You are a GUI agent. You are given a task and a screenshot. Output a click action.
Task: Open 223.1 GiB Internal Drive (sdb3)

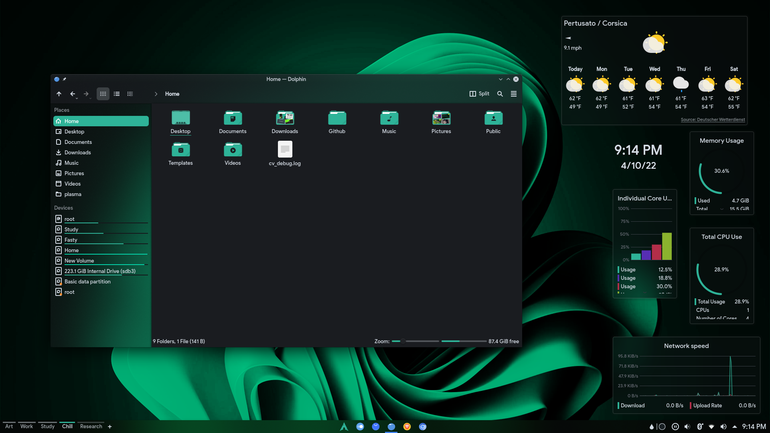(101, 271)
